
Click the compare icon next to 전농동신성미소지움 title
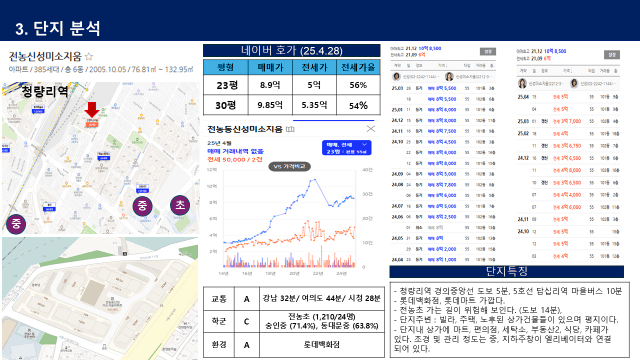290,129
